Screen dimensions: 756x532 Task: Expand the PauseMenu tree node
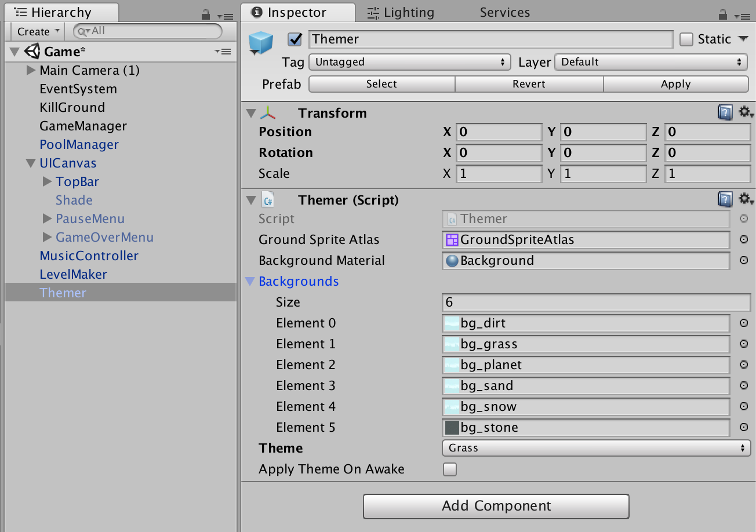[x=48, y=219]
